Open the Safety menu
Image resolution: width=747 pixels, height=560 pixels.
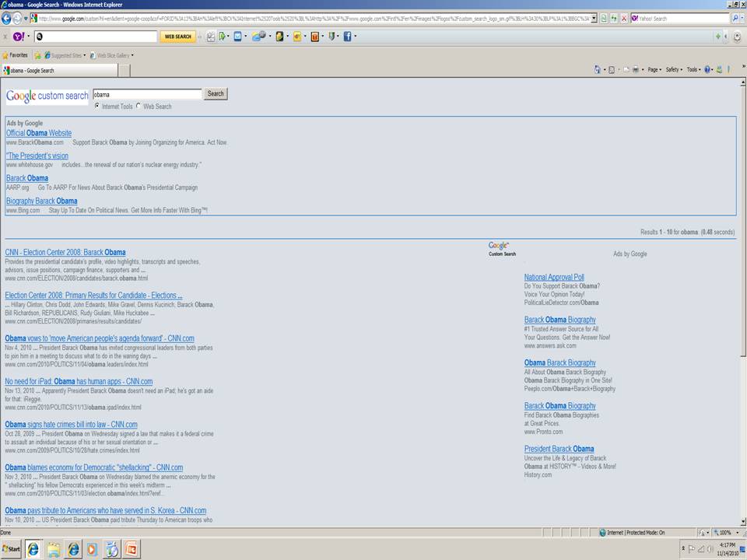click(674, 69)
